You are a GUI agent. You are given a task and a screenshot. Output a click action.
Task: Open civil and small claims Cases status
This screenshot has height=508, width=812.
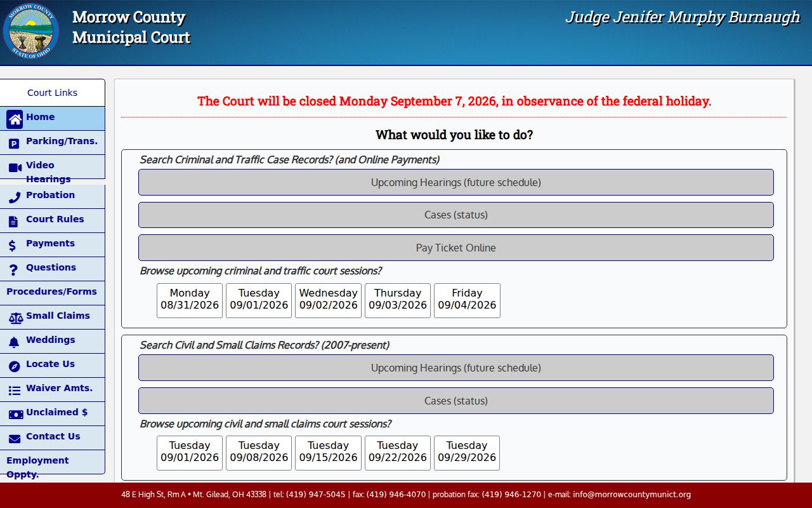(456, 401)
